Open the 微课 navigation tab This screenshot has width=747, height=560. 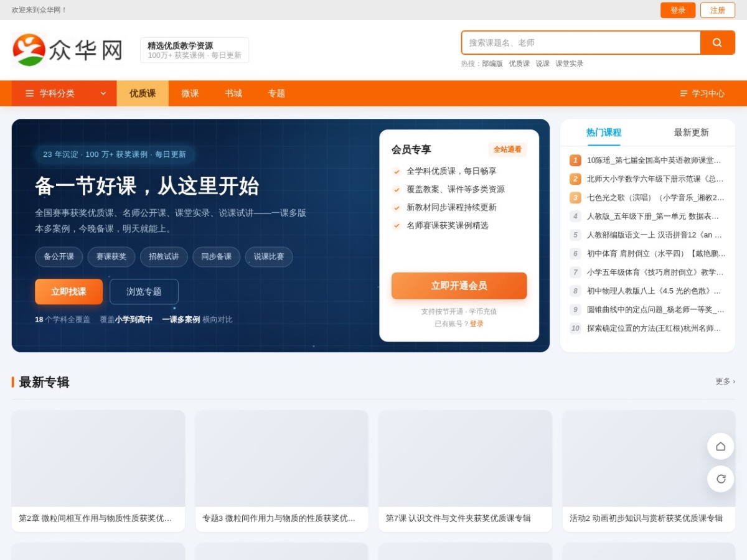coord(190,93)
